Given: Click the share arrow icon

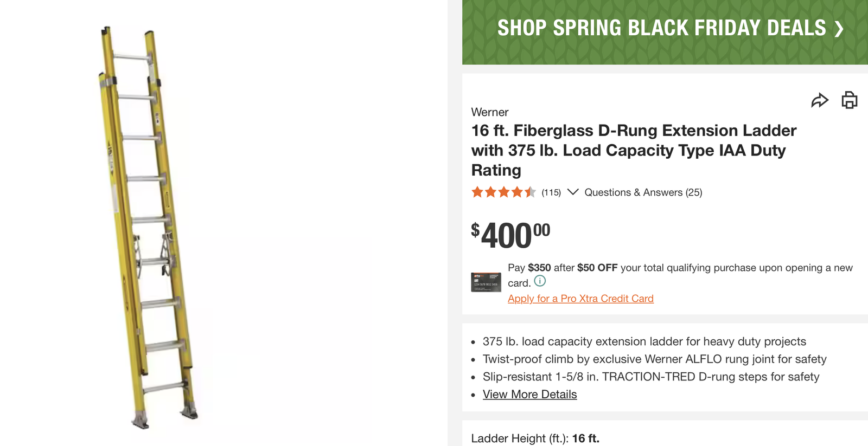Looking at the screenshot, I should point(820,100).
